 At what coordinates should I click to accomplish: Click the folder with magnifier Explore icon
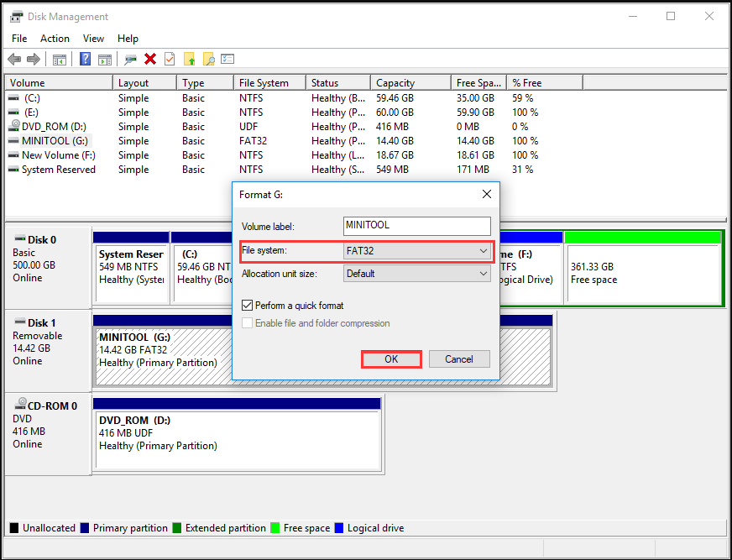pos(208,59)
